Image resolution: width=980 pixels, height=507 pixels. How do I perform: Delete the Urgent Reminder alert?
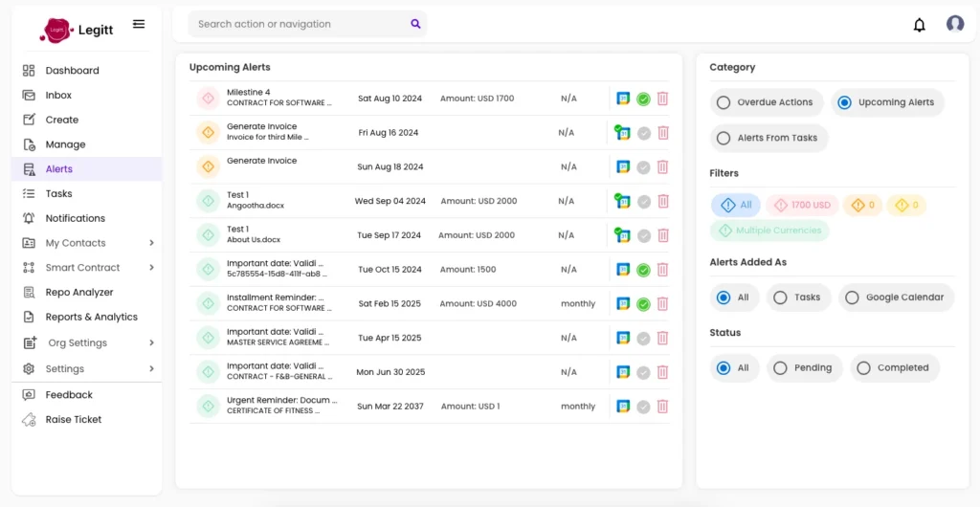(x=662, y=407)
